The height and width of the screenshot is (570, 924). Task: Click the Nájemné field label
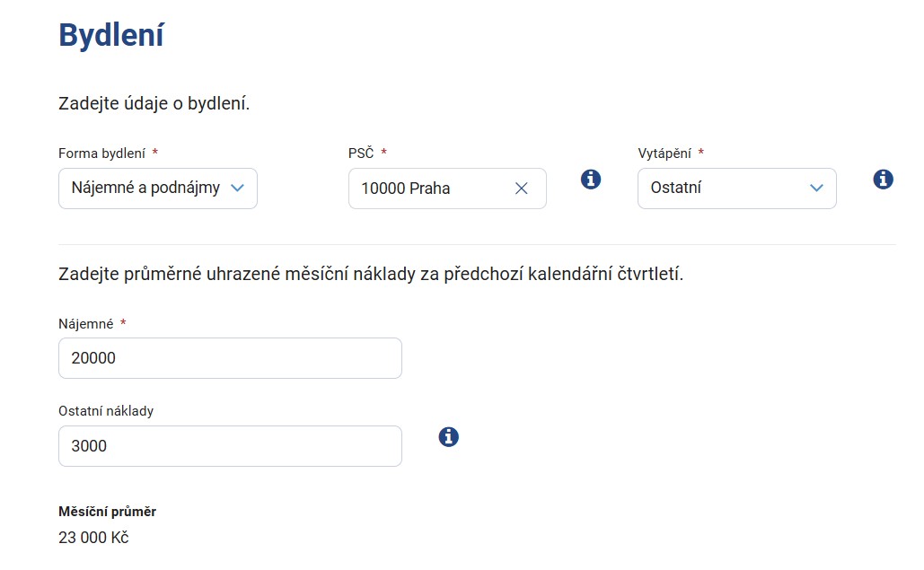(85, 324)
